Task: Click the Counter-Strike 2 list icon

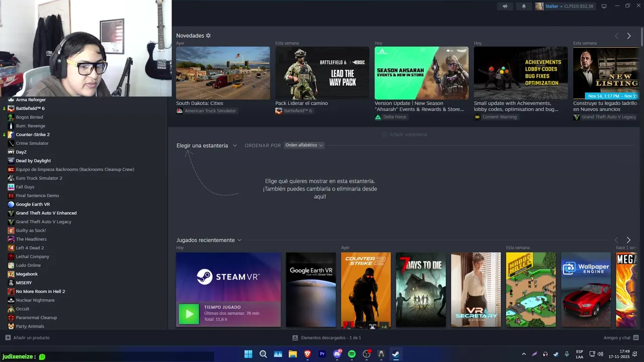Action: (x=11, y=135)
